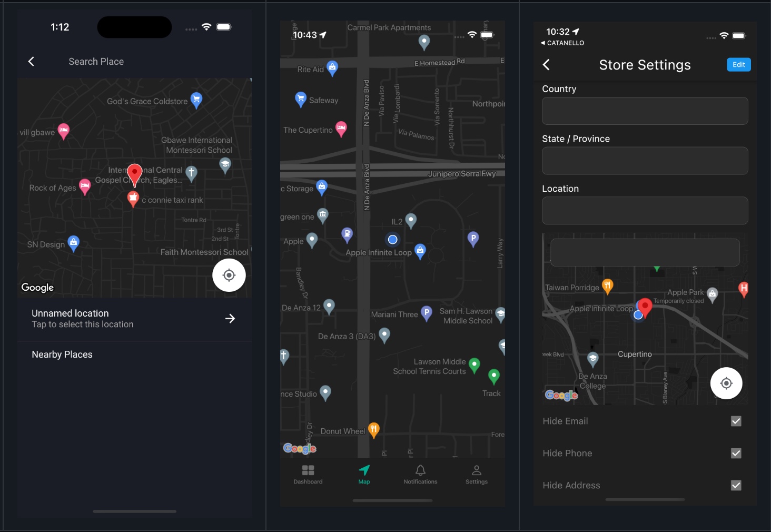
Task: Toggle the Hide Email checkbox
Action: tap(736, 421)
